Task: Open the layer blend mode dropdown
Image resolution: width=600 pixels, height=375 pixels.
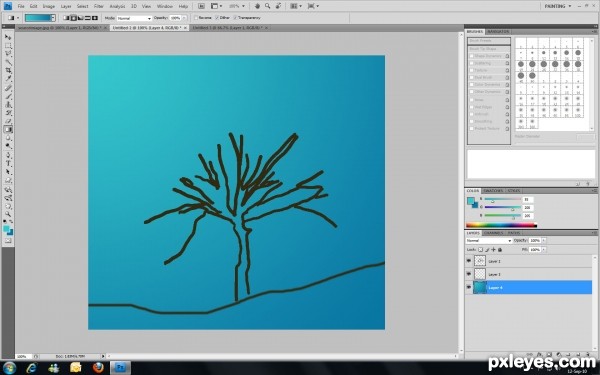Action: pos(489,241)
